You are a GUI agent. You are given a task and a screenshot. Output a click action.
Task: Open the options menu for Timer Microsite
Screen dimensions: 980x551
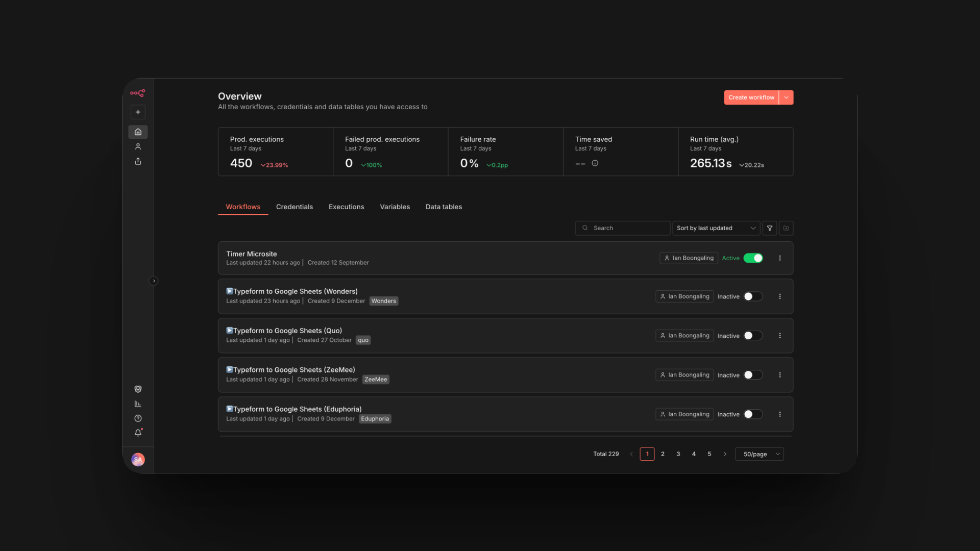coord(779,258)
